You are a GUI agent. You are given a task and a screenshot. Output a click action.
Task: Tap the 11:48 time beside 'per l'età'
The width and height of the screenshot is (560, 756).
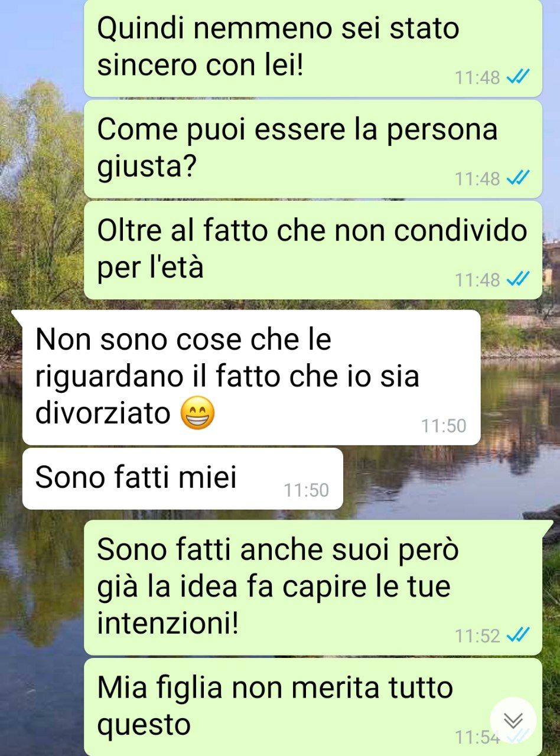(x=477, y=279)
